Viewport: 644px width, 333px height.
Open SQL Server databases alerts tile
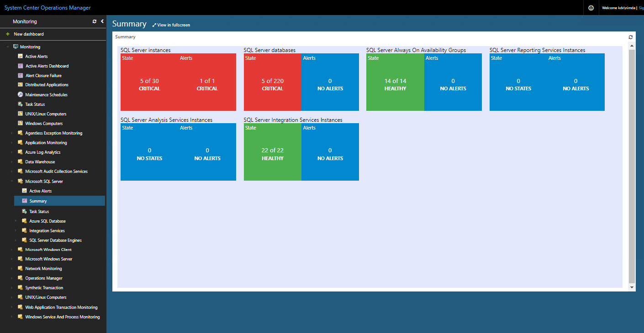pos(330,82)
